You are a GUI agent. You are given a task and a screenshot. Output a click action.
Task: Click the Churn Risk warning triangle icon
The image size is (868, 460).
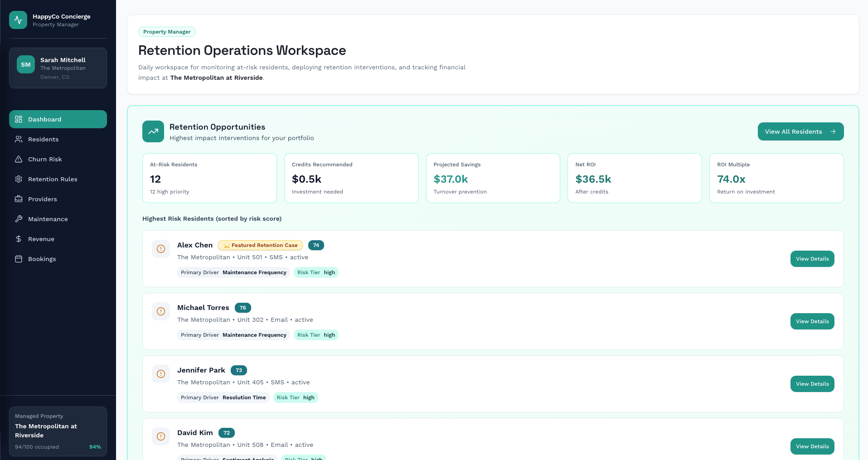pyautogui.click(x=19, y=159)
